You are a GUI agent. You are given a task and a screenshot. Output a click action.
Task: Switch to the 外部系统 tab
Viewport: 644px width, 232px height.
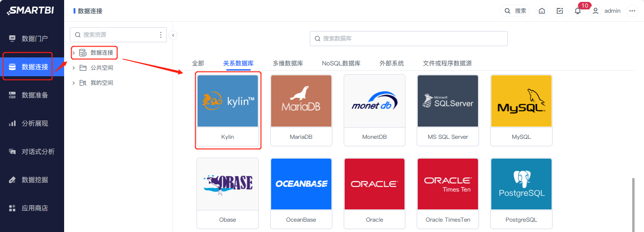point(392,63)
